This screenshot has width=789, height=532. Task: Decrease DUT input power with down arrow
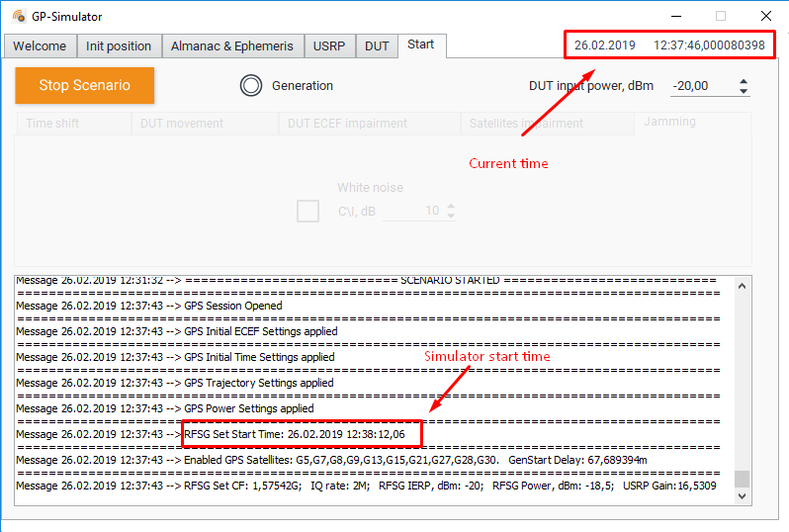click(744, 92)
